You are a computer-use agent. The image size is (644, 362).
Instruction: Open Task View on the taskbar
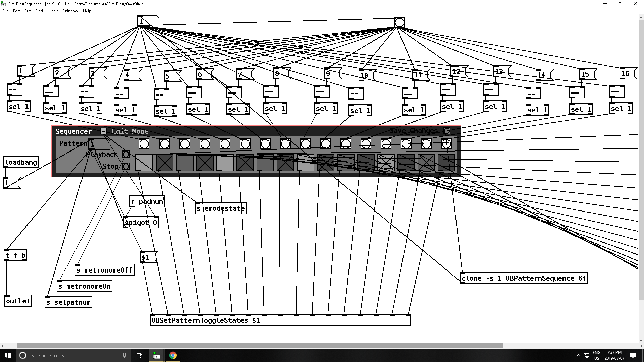pyautogui.click(x=140, y=355)
